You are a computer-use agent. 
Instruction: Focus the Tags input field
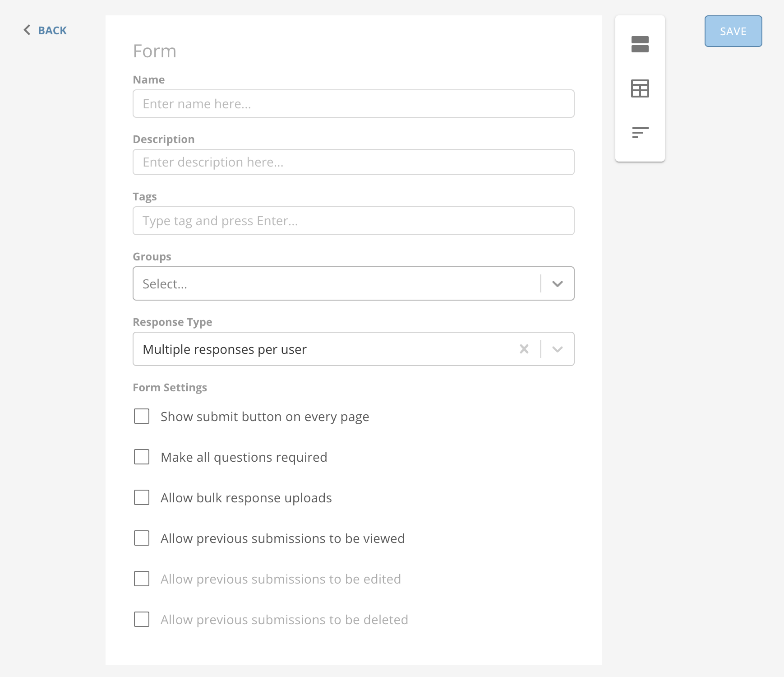353,220
